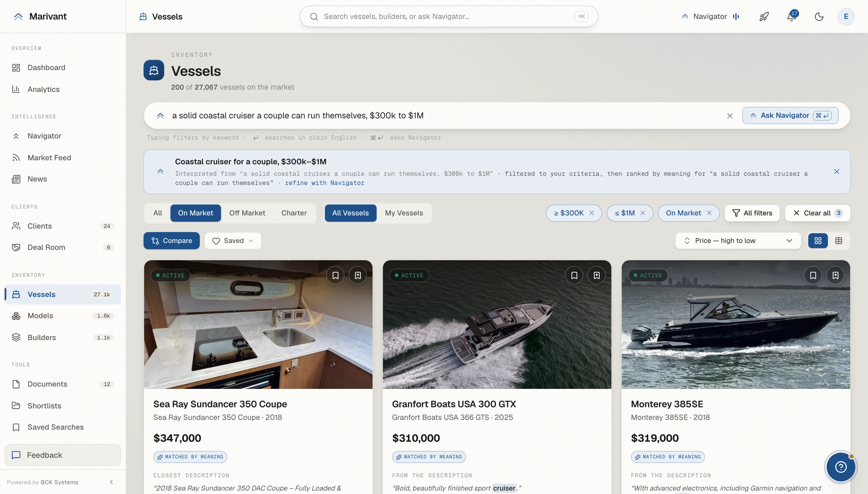Add Sea Ray Sundancer to shortlist
This screenshot has width=868, height=494.
358,275
